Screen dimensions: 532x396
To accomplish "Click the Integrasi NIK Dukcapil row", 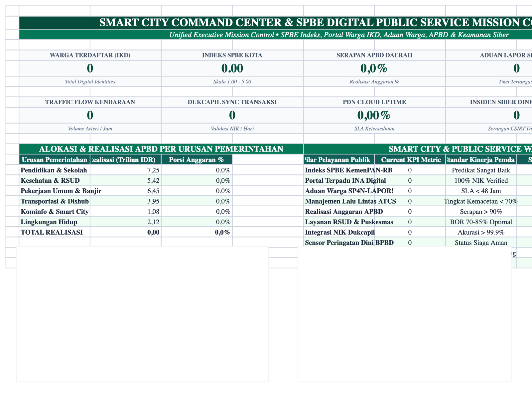I will click(x=339, y=232).
